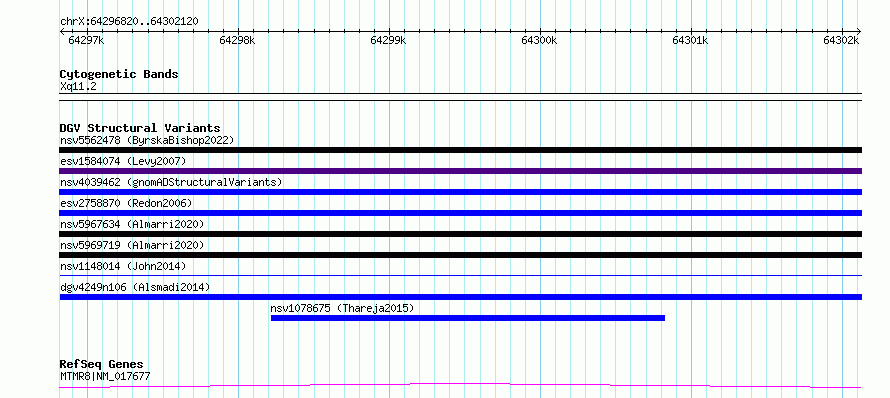This screenshot has width=890, height=398.
Task: Click the nsv5562478 (ByrskaBishop2022) variant label
Action: tap(147, 140)
